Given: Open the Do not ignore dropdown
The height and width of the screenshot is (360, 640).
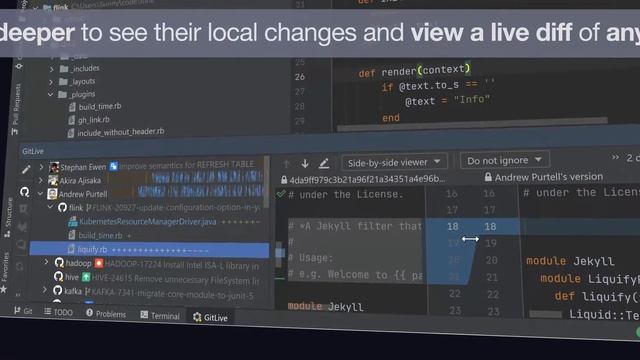Looking at the screenshot, I should 504,160.
